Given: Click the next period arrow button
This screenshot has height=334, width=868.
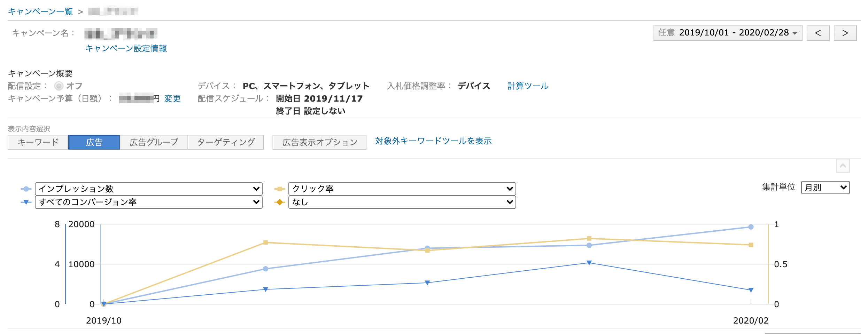Looking at the screenshot, I should (845, 33).
